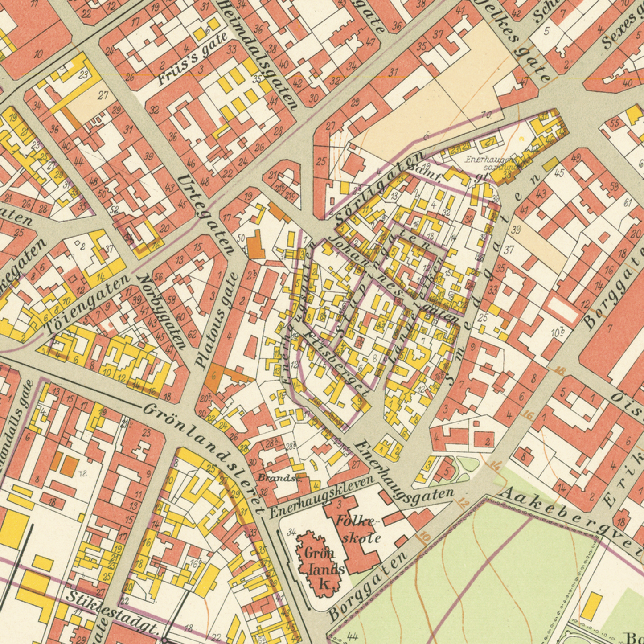644x644 pixels.
Task: Select the Heimdalsgaten street name
Action: [258, 53]
